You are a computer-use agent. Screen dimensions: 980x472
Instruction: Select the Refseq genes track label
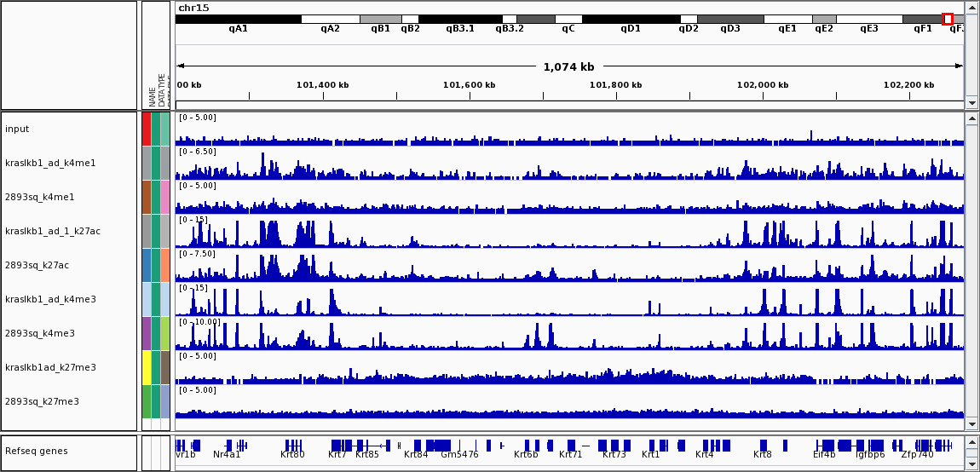[36, 452]
